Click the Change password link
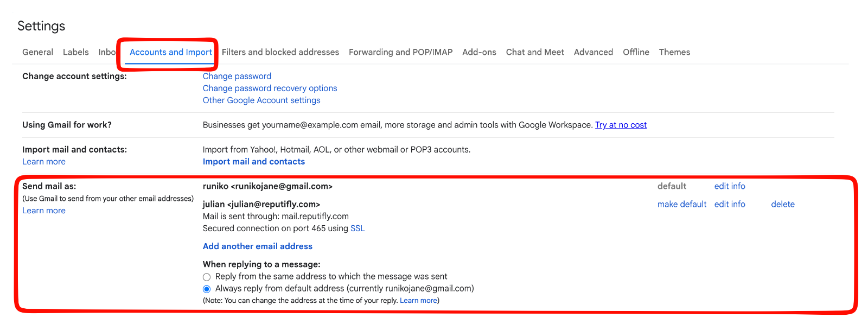868x324 pixels. click(237, 76)
